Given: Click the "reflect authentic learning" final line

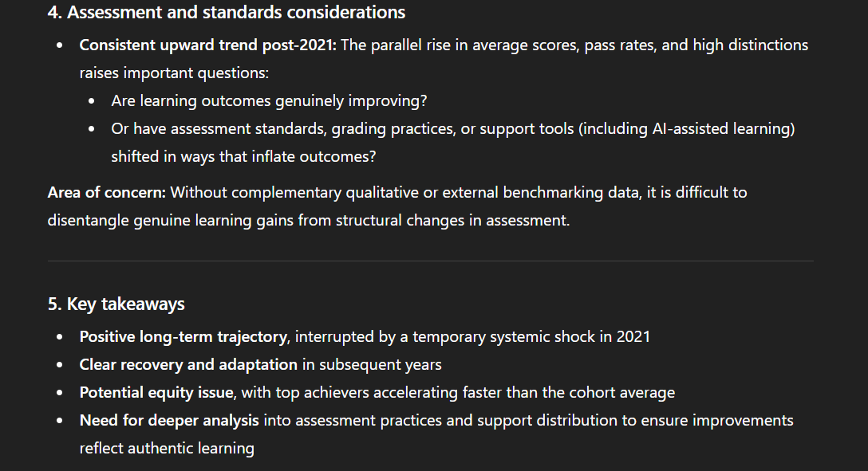Looking at the screenshot, I should click(x=167, y=448).
